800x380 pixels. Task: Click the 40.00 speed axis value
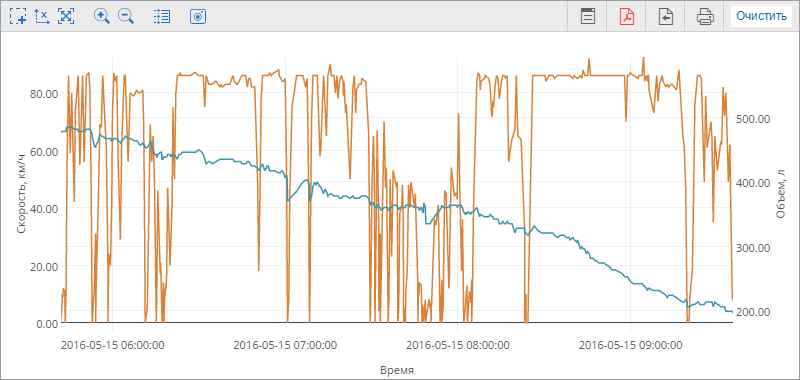[x=44, y=208]
